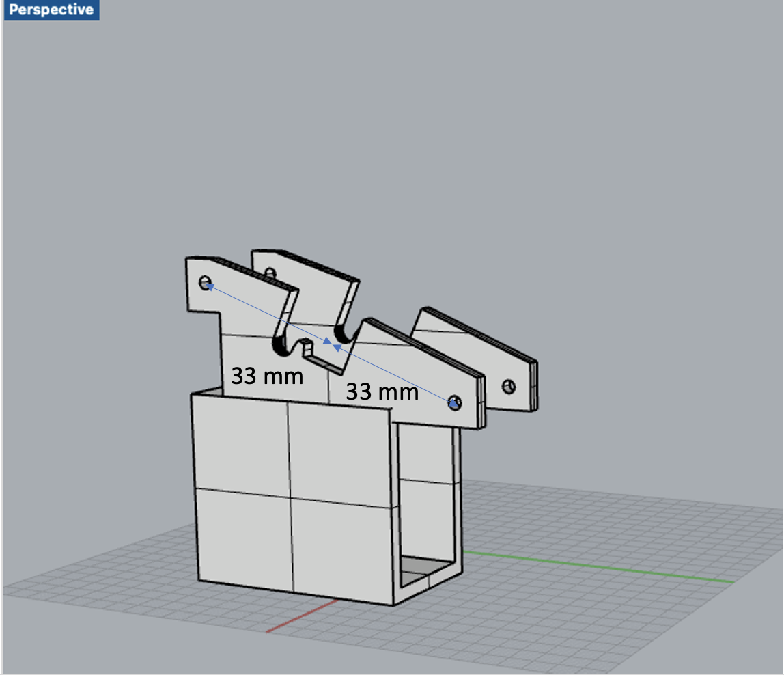Click the upper-left arrowhead of the dimension
784x675 pixels.
point(212,286)
